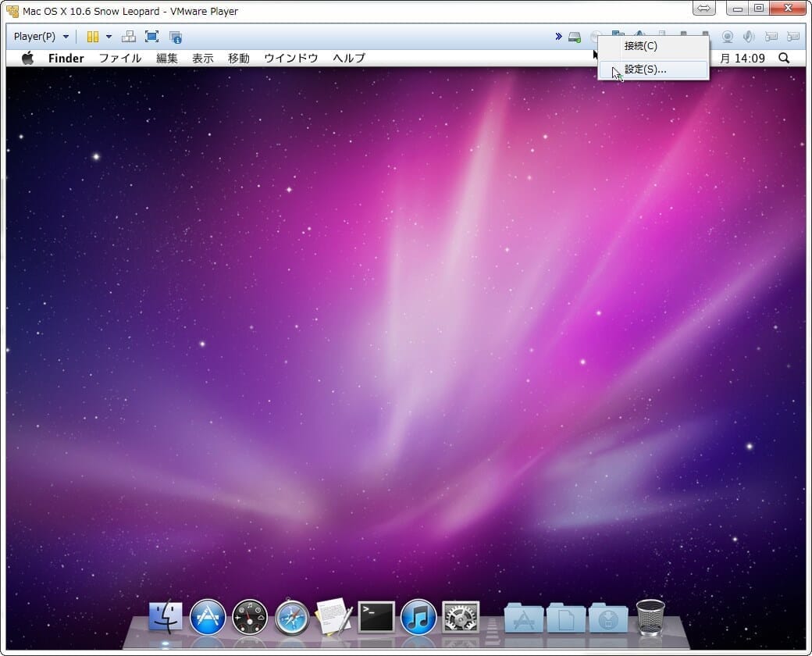The image size is (812, 656).
Task: Click VMware full screen mode icon
Action: point(151,37)
